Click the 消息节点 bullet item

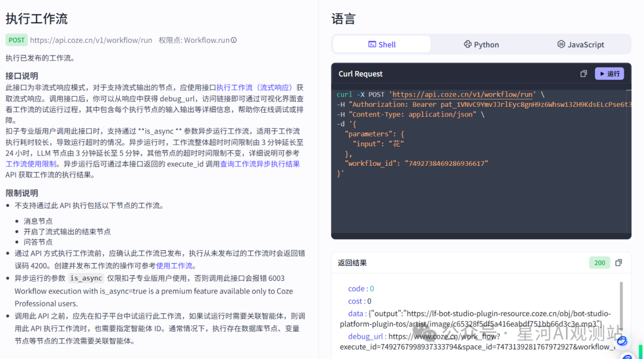38,221
